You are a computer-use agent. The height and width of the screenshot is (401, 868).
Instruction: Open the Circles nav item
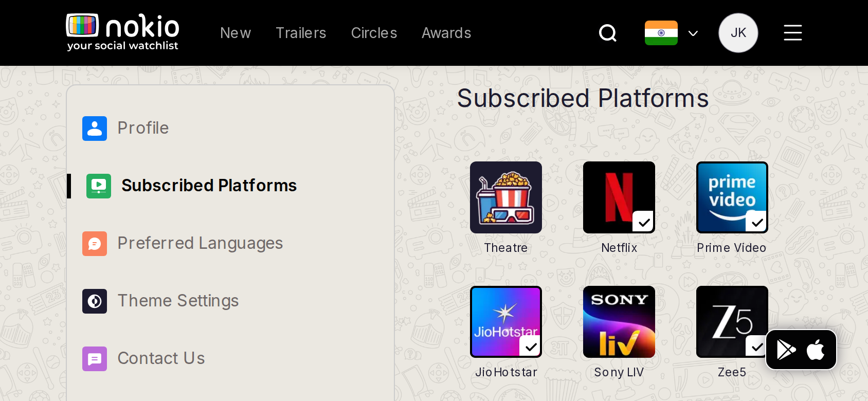(374, 33)
